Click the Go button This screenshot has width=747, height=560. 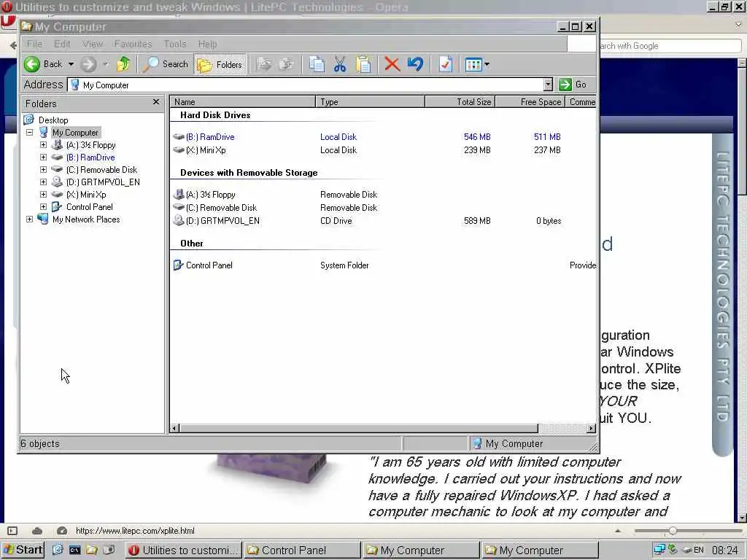coord(573,85)
